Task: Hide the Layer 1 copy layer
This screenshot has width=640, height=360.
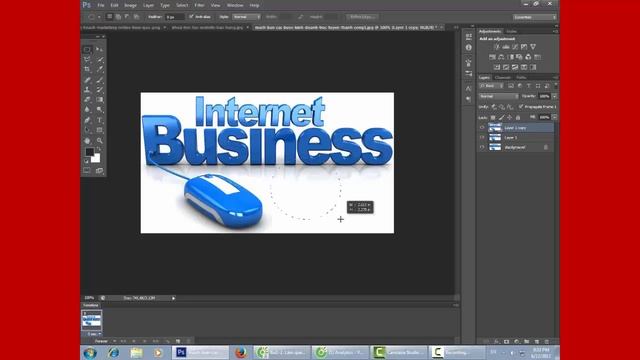Action: [x=482, y=128]
